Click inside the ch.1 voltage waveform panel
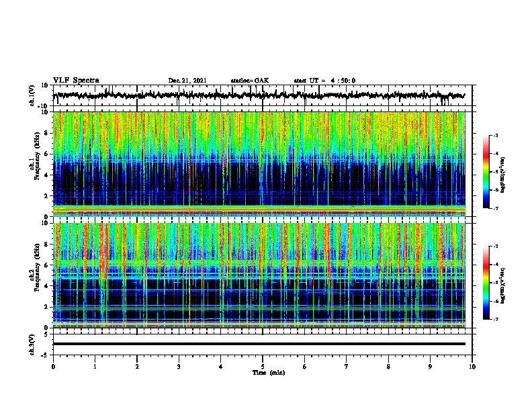 263,95
